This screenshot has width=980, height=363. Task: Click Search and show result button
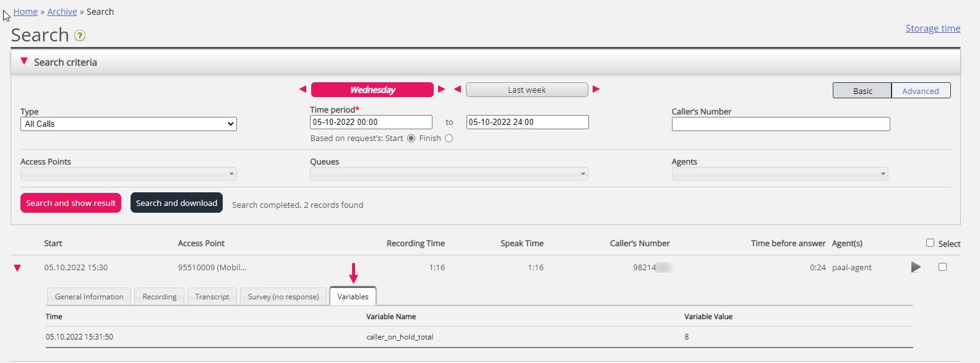71,203
